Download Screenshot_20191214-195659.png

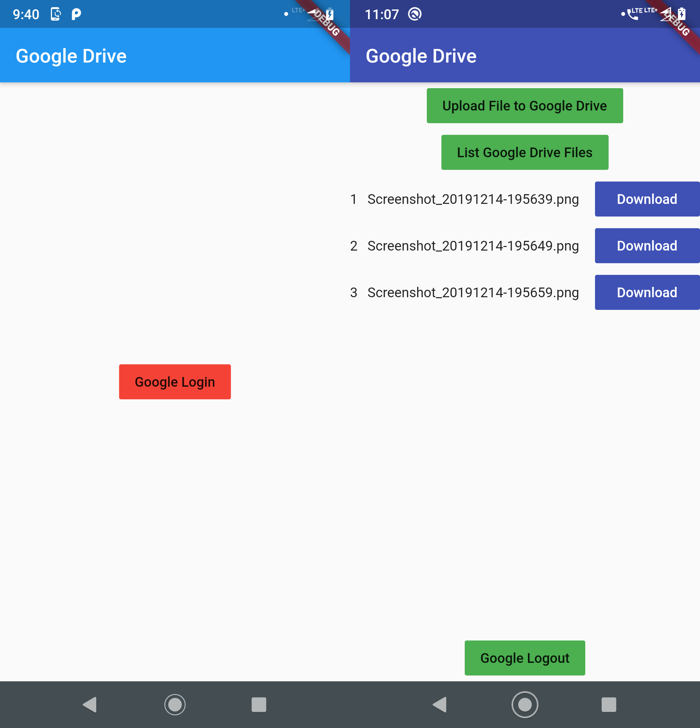pos(647,293)
